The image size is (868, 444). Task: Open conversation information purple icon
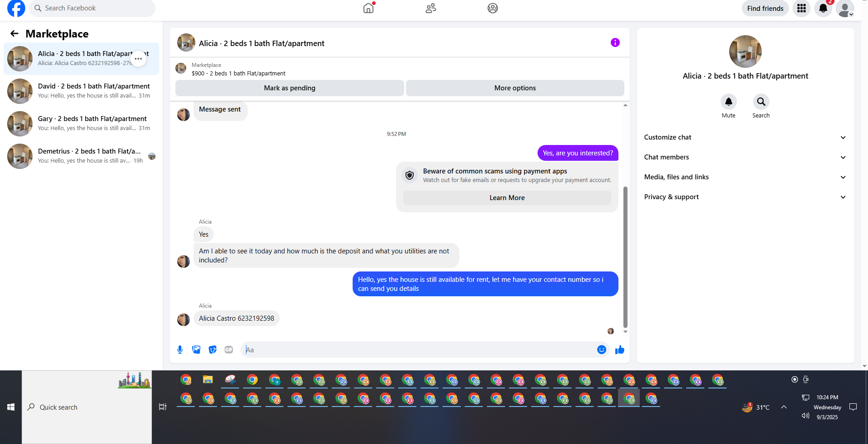(615, 42)
